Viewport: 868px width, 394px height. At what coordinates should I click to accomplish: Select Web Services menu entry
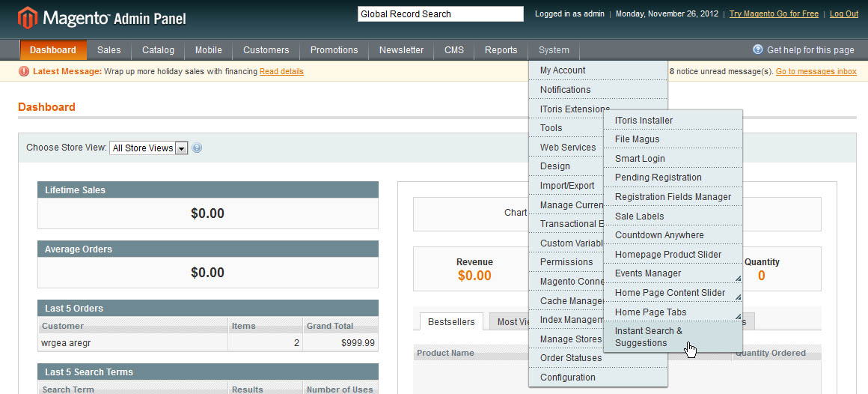click(566, 148)
